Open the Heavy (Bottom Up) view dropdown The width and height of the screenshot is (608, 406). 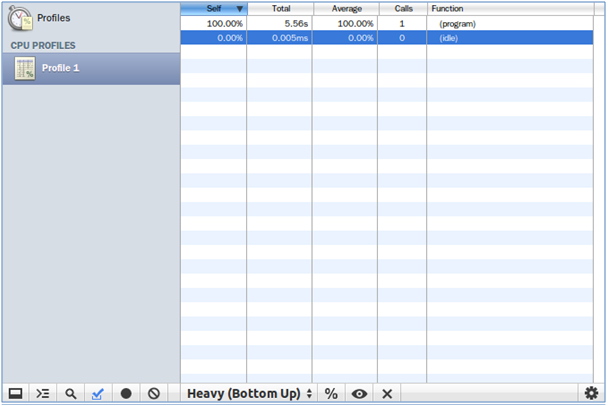click(x=250, y=393)
